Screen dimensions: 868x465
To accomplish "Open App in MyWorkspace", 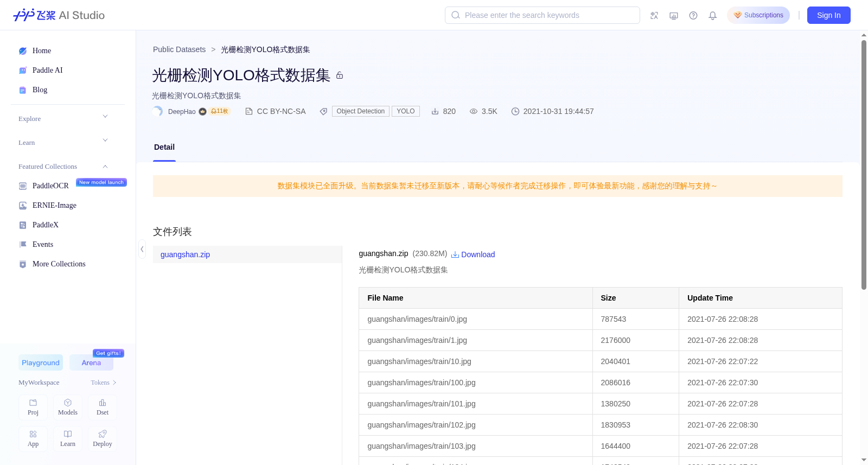I will [33, 439].
